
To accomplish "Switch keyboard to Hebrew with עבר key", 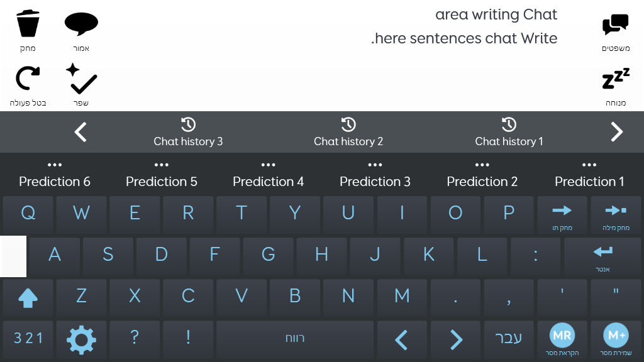I will tap(508, 340).
